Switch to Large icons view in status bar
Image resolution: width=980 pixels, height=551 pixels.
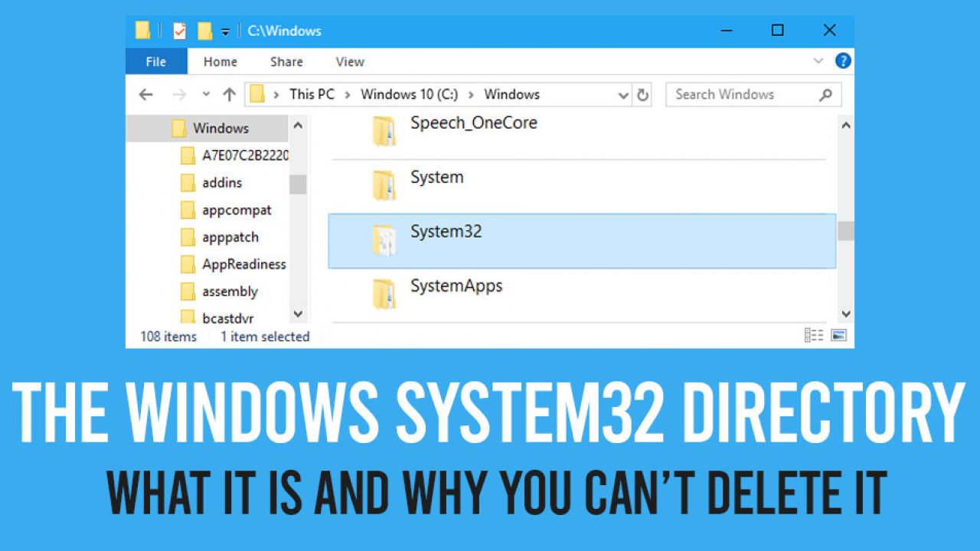[x=838, y=335]
